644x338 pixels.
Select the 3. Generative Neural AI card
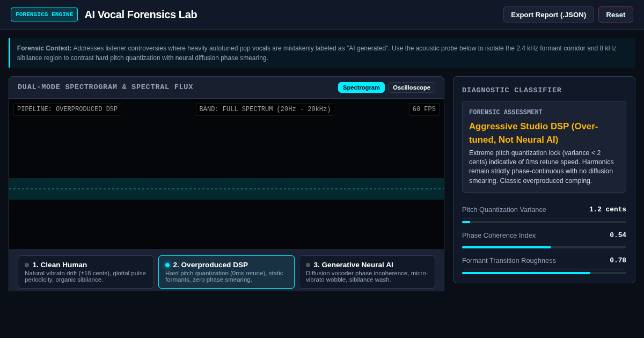pyautogui.click(x=367, y=272)
